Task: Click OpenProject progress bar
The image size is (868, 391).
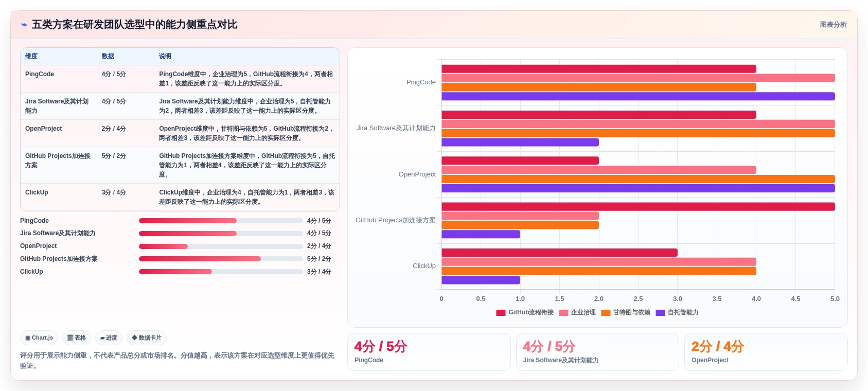Action: pyautogui.click(x=221, y=246)
